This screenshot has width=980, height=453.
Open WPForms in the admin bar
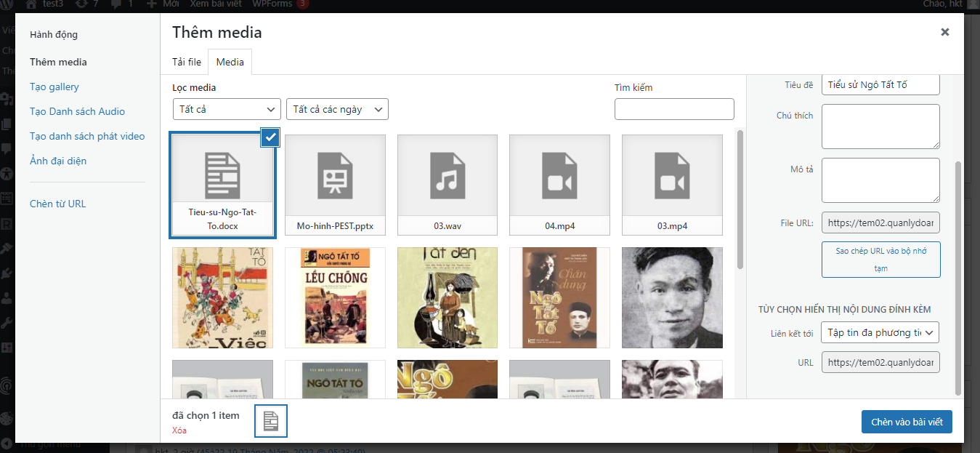click(x=272, y=4)
